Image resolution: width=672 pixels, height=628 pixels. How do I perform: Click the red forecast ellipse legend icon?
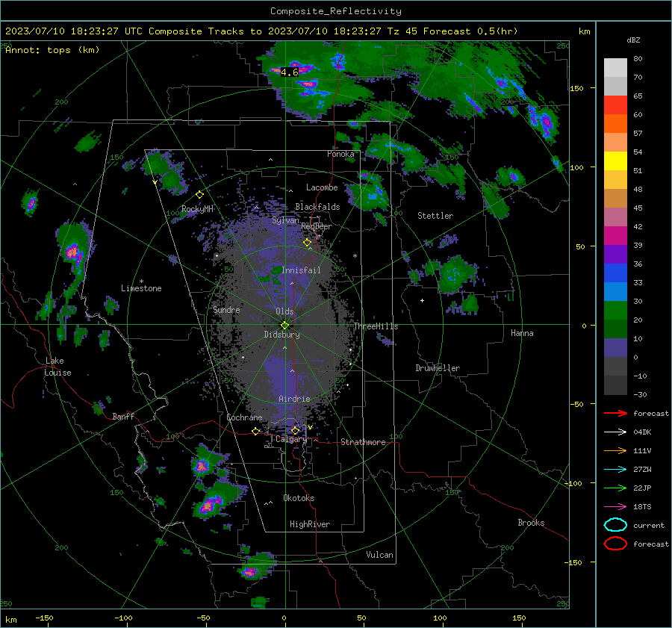click(x=615, y=544)
